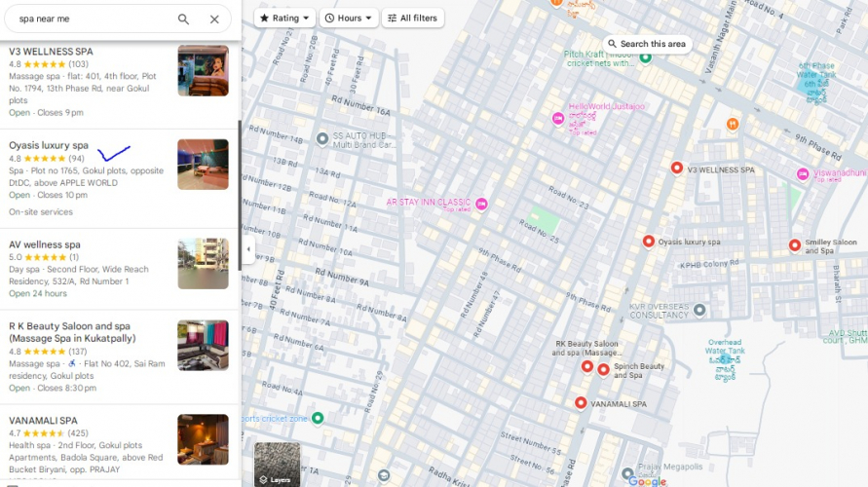The width and height of the screenshot is (868, 487).
Task: Click the school marker at map bottom
Action: (x=384, y=475)
